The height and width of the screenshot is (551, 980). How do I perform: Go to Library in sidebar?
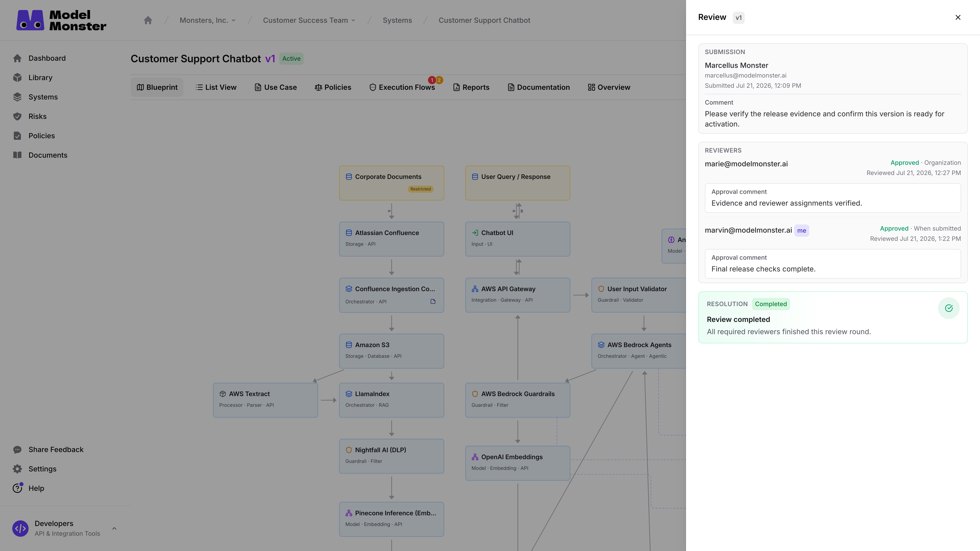[40, 78]
